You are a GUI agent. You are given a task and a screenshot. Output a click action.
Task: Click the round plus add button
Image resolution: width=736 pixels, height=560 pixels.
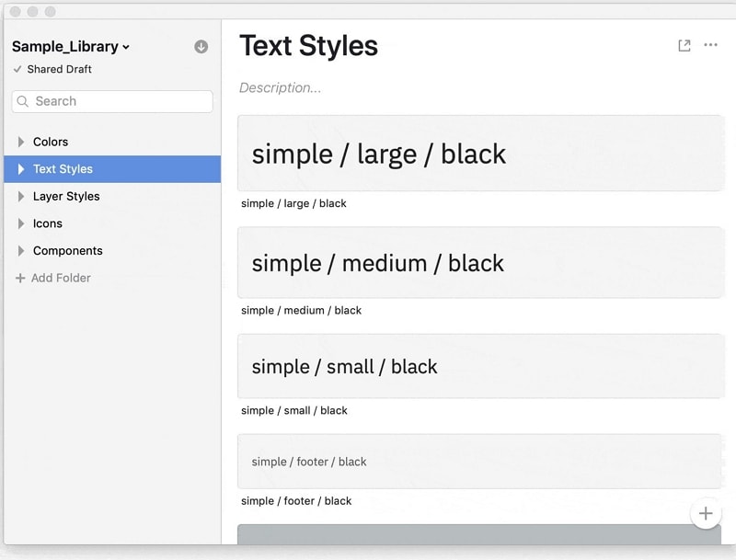coord(706,513)
